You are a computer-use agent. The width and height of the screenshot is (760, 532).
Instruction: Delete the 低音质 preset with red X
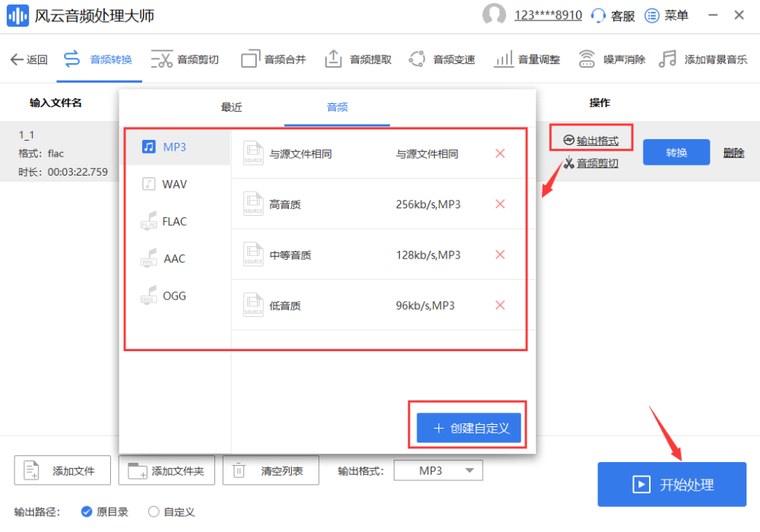(x=500, y=305)
